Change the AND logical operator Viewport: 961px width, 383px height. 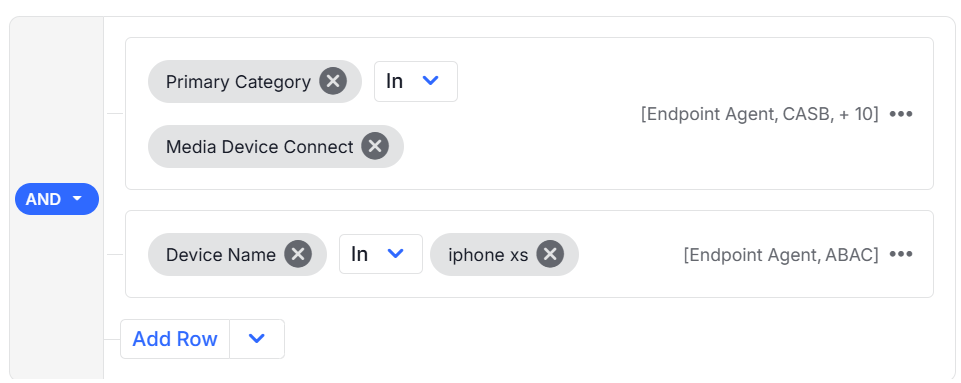[57, 199]
